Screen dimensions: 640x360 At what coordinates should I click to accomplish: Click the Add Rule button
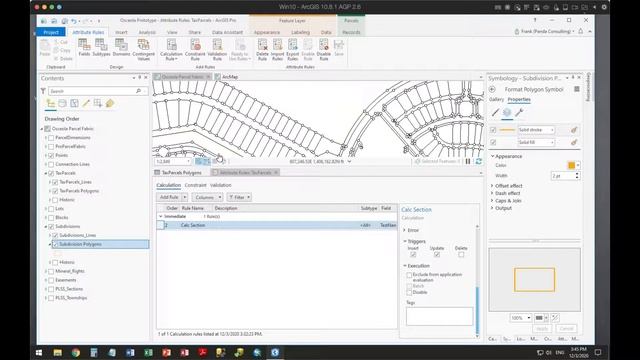[169, 198]
